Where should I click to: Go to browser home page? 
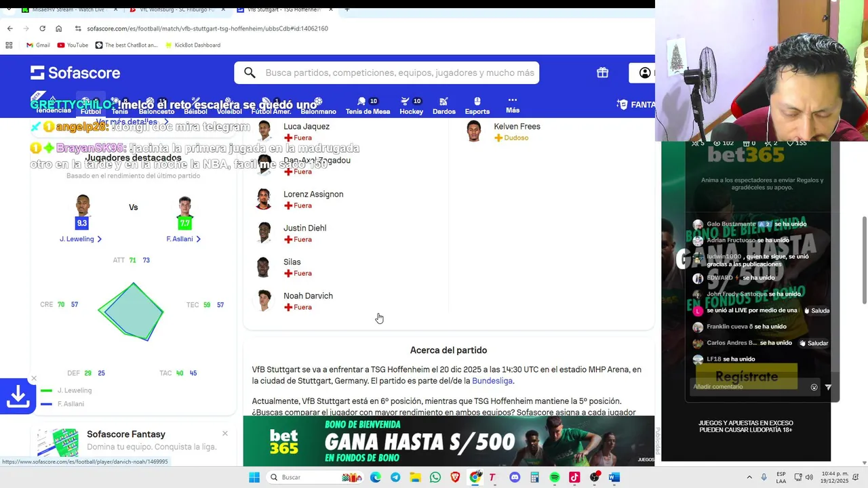click(59, 28)
